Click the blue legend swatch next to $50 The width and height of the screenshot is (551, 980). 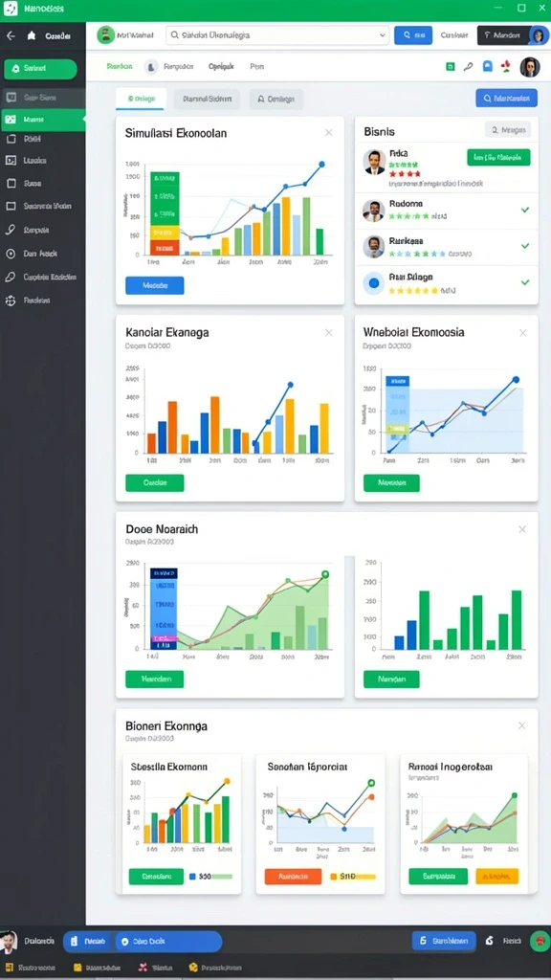click(192, 877)
